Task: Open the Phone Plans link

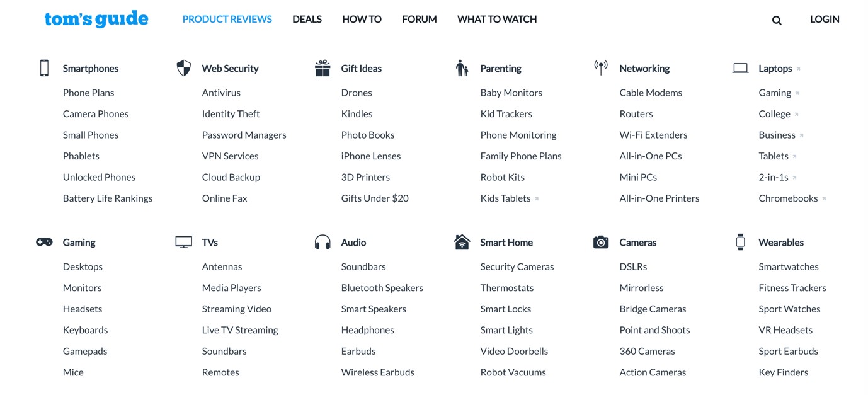Action: tap(89, 93)
